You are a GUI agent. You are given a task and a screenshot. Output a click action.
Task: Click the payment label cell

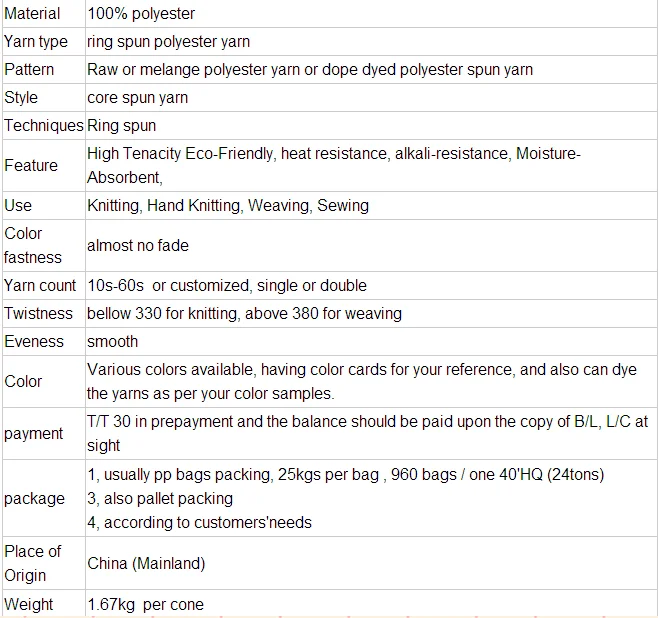click(34, 433)
